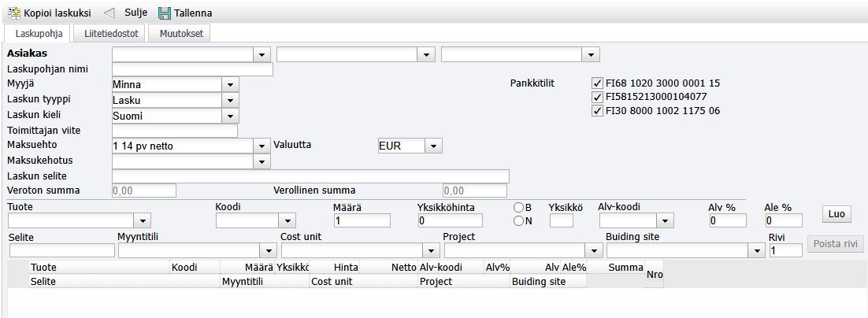The image size is (868, 318).
Task: Expand the first Asiakas dropdown
Action: pyautogui.click(x=262, y=55)
